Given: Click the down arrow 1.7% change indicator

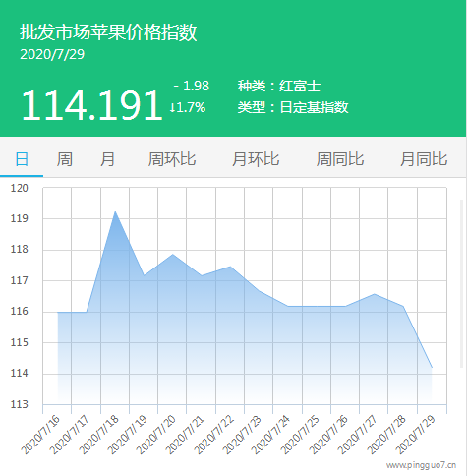Looking at the screenshot, I should 188,107.
